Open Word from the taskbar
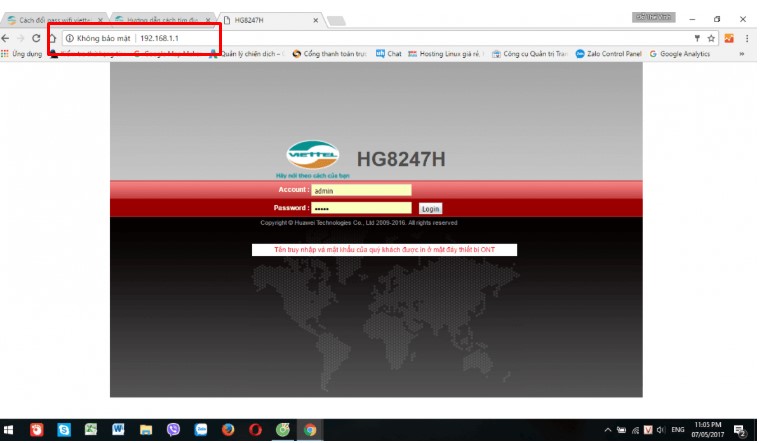This screenshot has width=761, height=443. click(118, 430)
